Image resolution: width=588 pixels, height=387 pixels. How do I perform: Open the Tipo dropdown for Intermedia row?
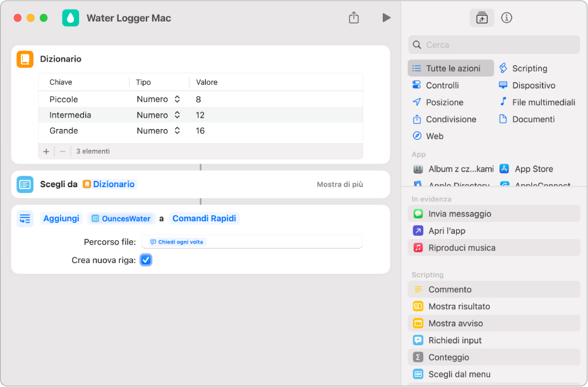pos(159,115)
